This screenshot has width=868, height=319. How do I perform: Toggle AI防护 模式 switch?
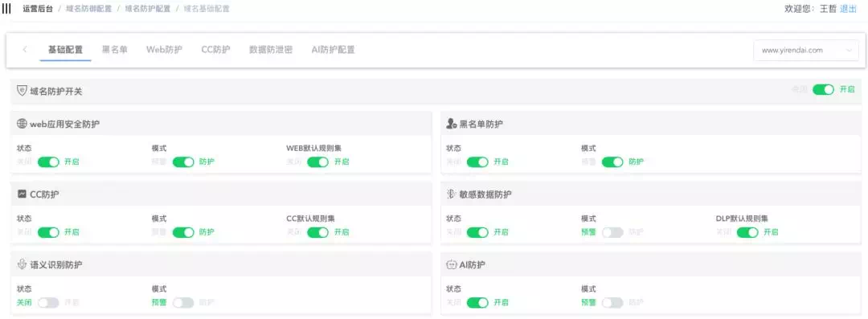coord(612,302)
